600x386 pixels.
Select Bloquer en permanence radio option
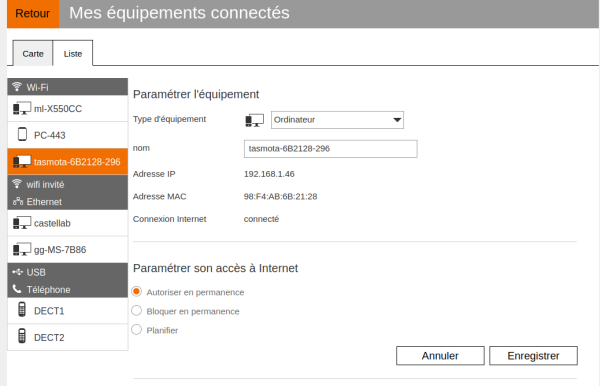point(137,311)
